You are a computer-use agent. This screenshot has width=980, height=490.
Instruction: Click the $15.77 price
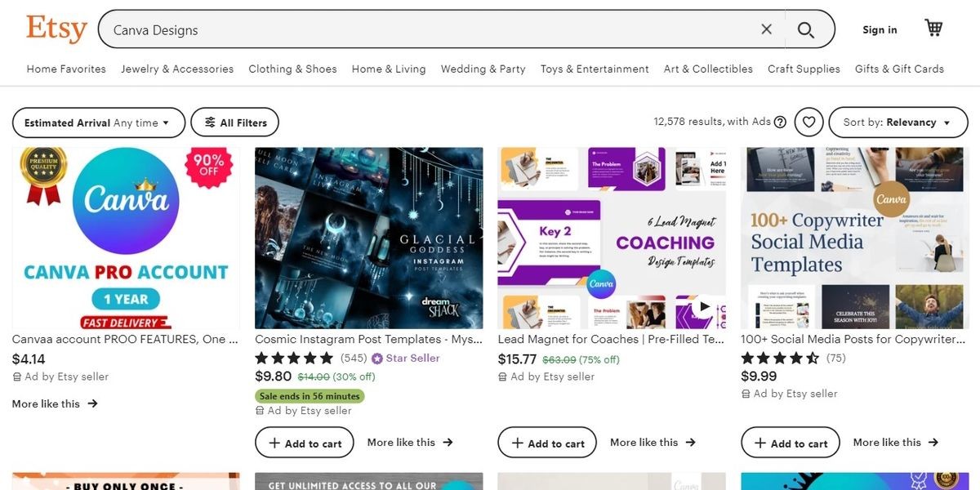coord(518,359)
